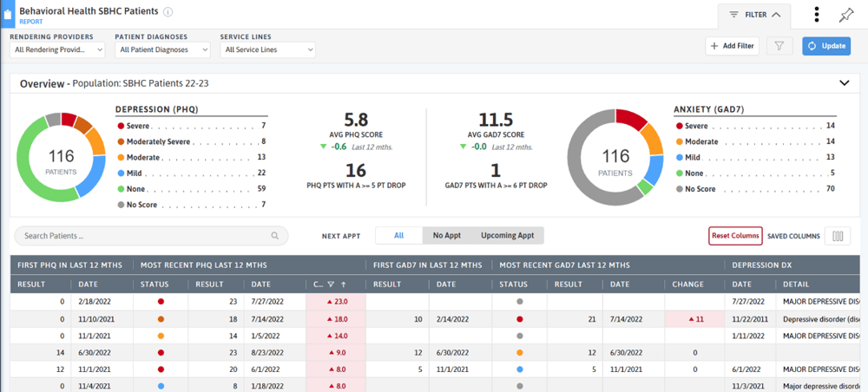
Task: Click the filter icon in the change column header
Action: 331,284
